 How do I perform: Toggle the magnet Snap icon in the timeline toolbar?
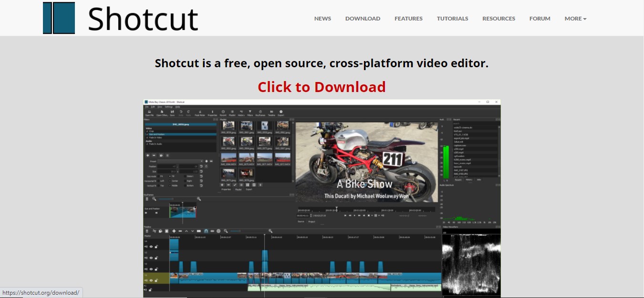[x=206, y=231]
